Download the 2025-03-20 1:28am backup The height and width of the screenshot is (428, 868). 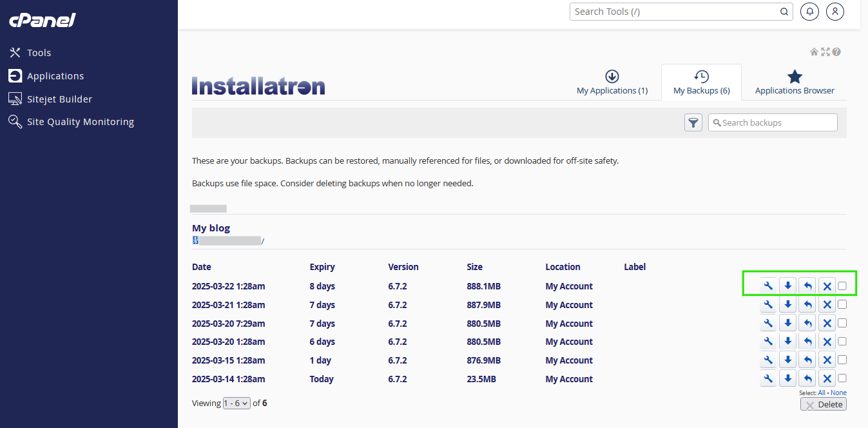[788, 342]
